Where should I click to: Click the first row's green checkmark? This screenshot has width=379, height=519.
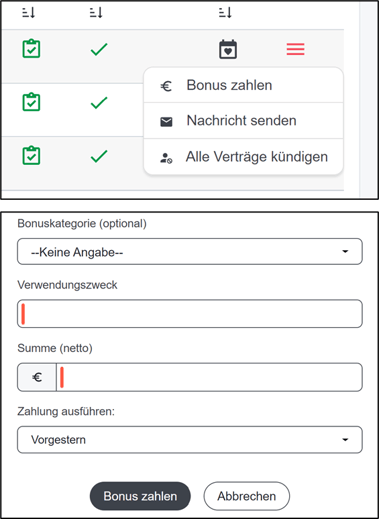[x=99, y=49]
